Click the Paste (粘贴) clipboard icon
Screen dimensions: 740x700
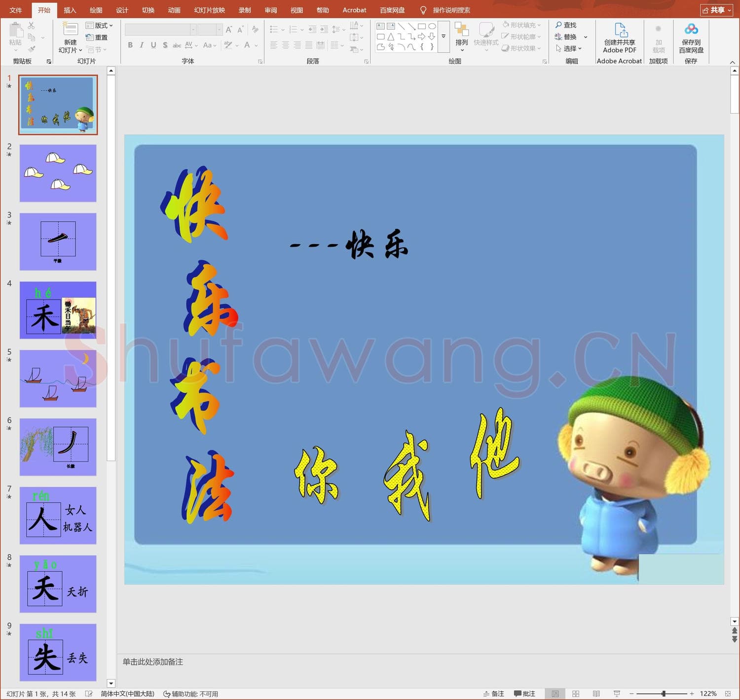[15, 30]
